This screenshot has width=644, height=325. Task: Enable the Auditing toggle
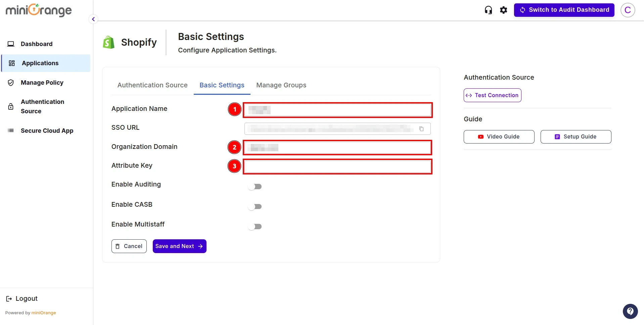[x=255, y=186]
